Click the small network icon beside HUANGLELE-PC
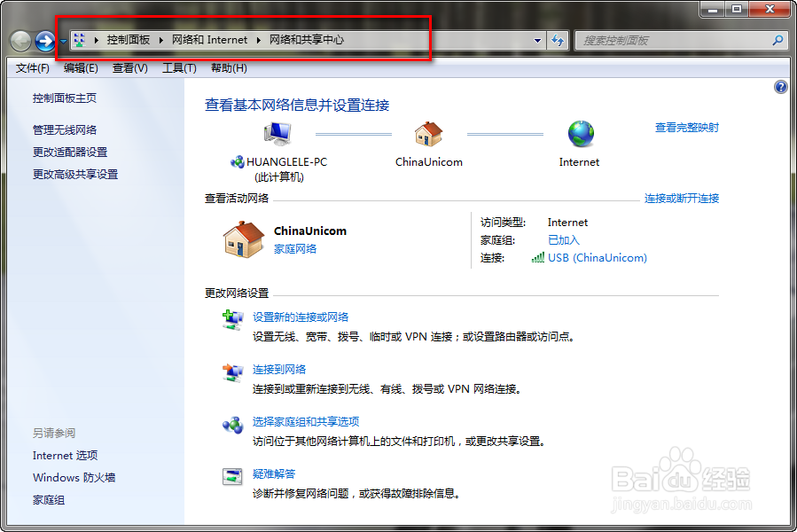 pos(237,162)
